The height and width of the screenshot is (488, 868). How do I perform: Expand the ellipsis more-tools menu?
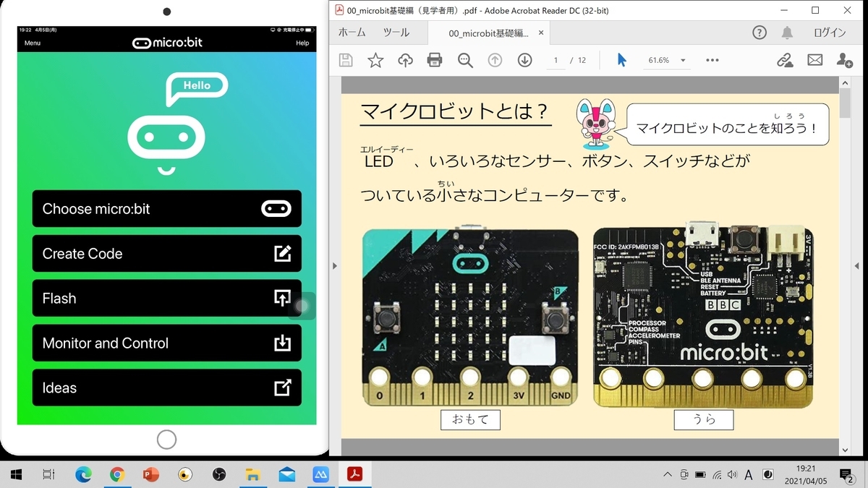[712, 60]
